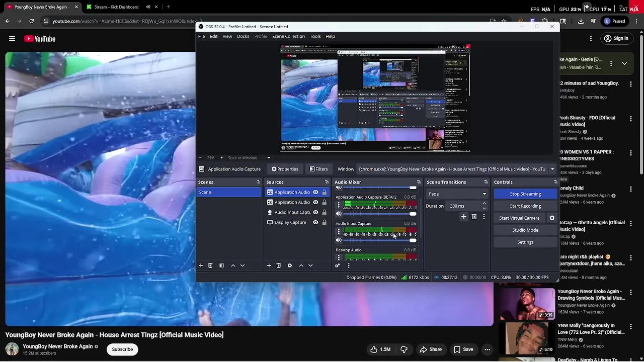644x362 pixels.
Task: Pop out the Audio Mixer dock
Action: pyautogui.click(x=419, y=182)
